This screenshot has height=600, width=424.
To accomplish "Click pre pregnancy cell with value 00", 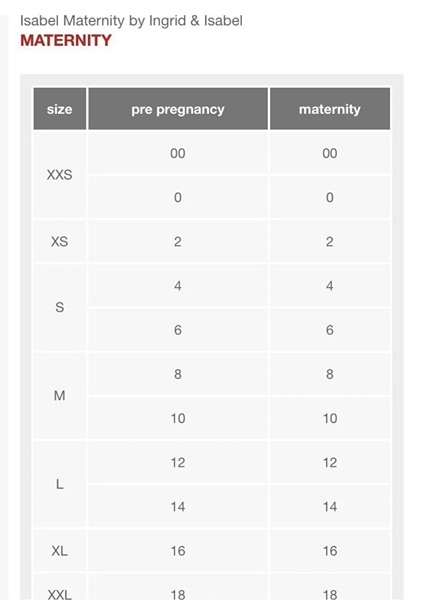I will (178, 153).
